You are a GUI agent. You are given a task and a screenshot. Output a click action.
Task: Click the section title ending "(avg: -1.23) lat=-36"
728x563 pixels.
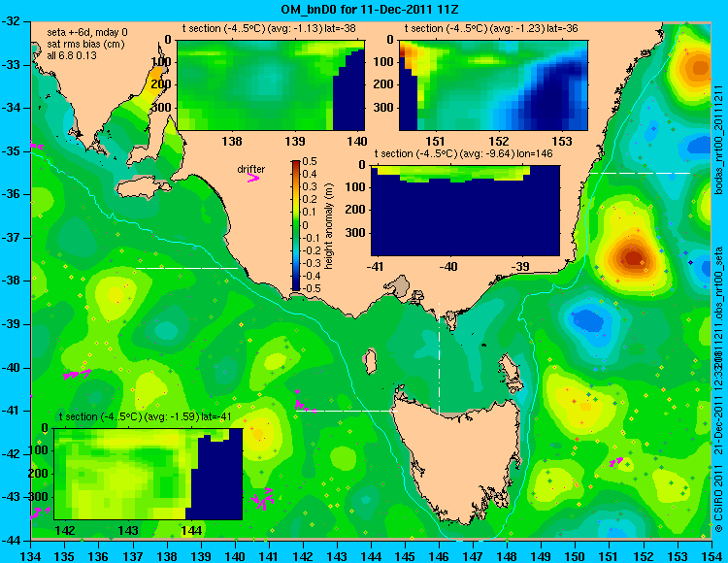[x=491, y=28]
